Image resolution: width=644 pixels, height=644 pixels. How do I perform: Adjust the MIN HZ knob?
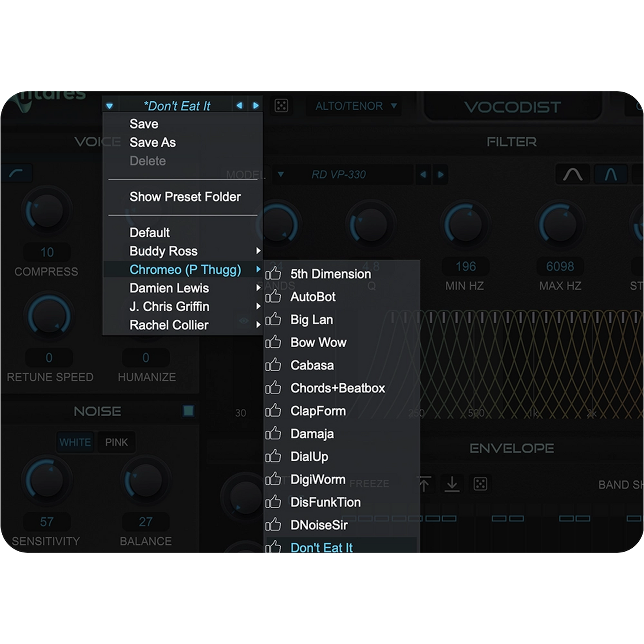pos(465,222)
